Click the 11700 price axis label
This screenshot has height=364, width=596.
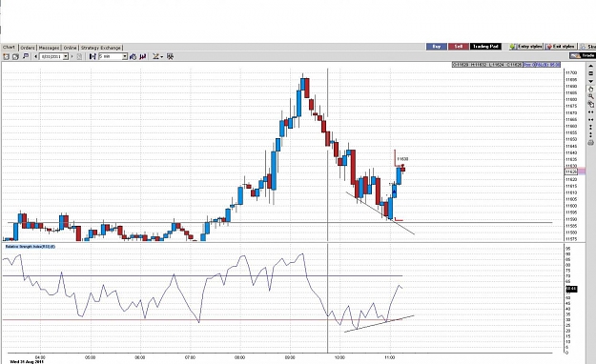571,73
